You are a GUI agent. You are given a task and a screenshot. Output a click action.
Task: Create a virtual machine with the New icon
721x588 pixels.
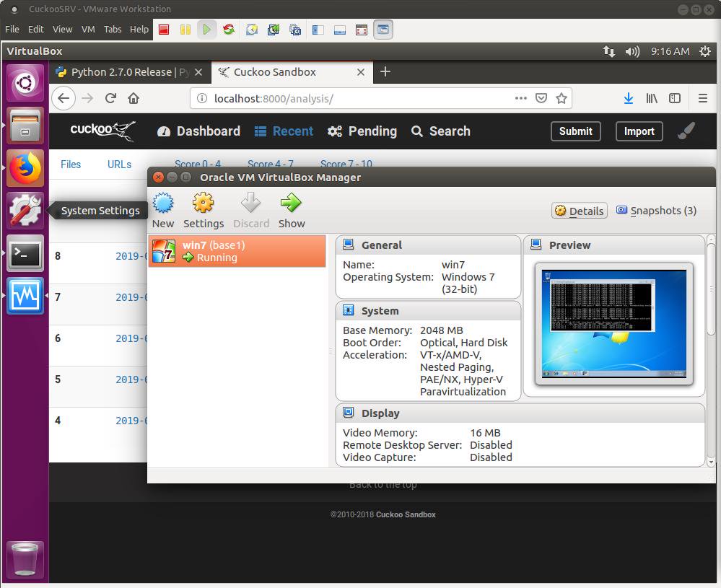163,209
